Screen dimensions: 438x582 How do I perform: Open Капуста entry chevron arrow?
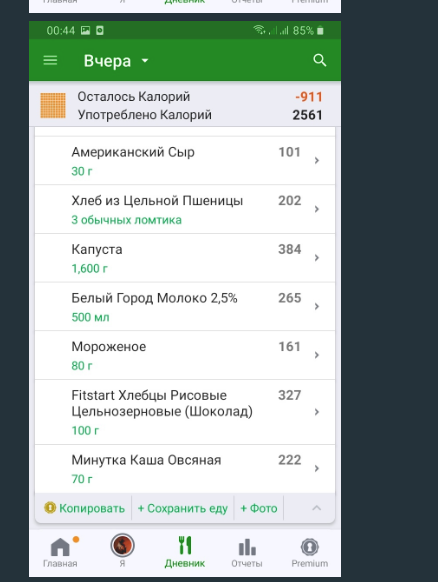(x=317, y=258)
